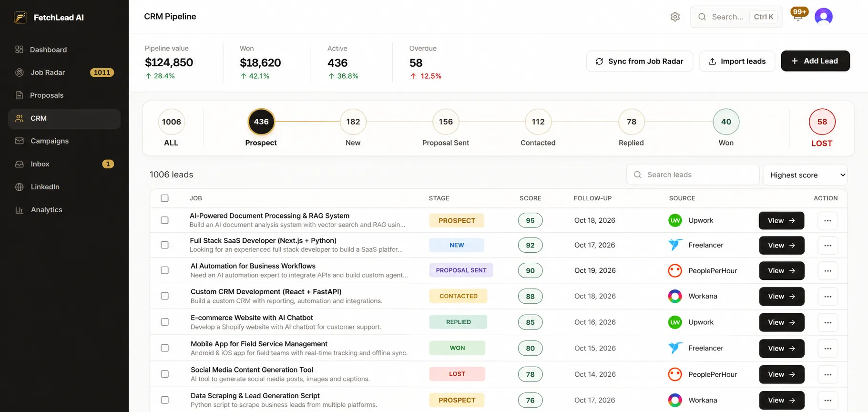
Task: Open the three-dot menu for Custom CRM Development
Action: pos(827,296)
